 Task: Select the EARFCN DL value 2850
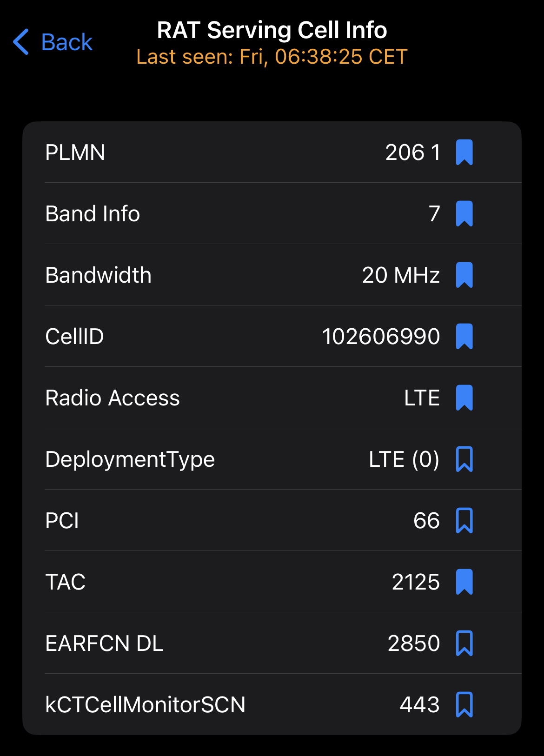coord(413,643)
